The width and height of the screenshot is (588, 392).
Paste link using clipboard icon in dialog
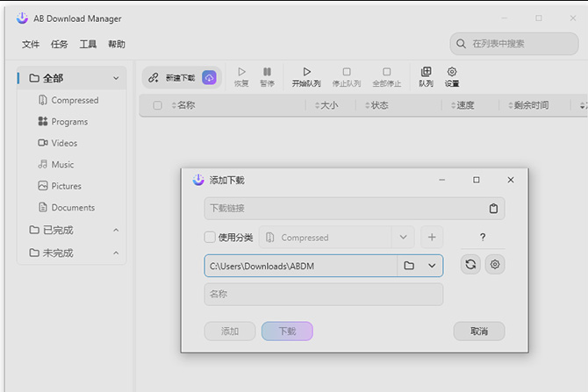(493, 209)
